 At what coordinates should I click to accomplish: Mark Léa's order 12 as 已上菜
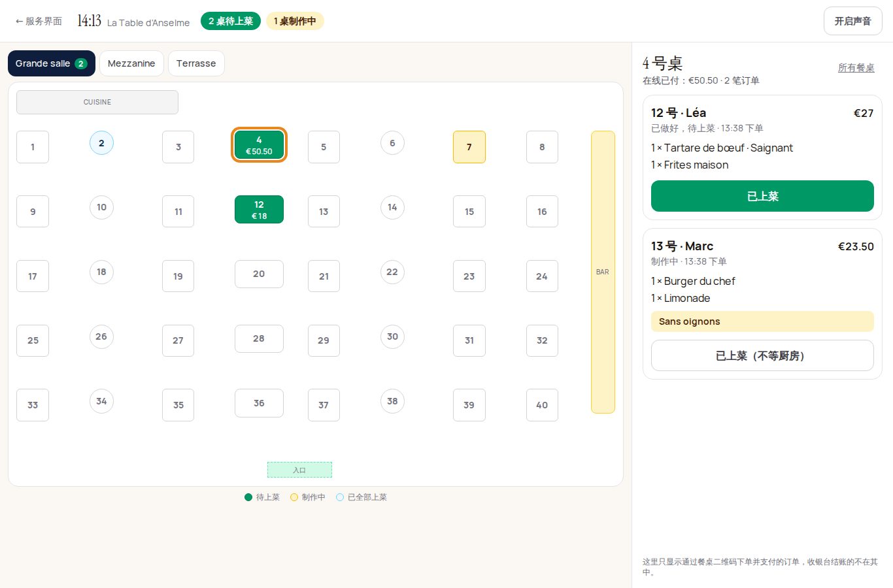pyautogui.click(x=762, y=196)
